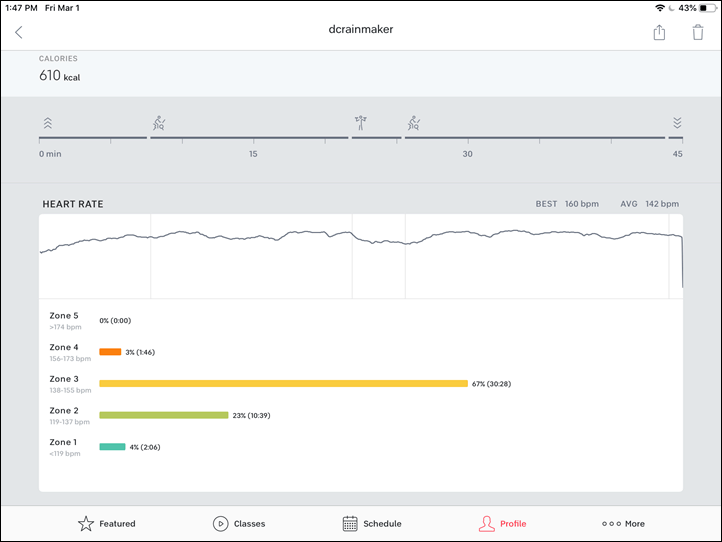Tap the orange Zone 4 bar

pos(110,352)
